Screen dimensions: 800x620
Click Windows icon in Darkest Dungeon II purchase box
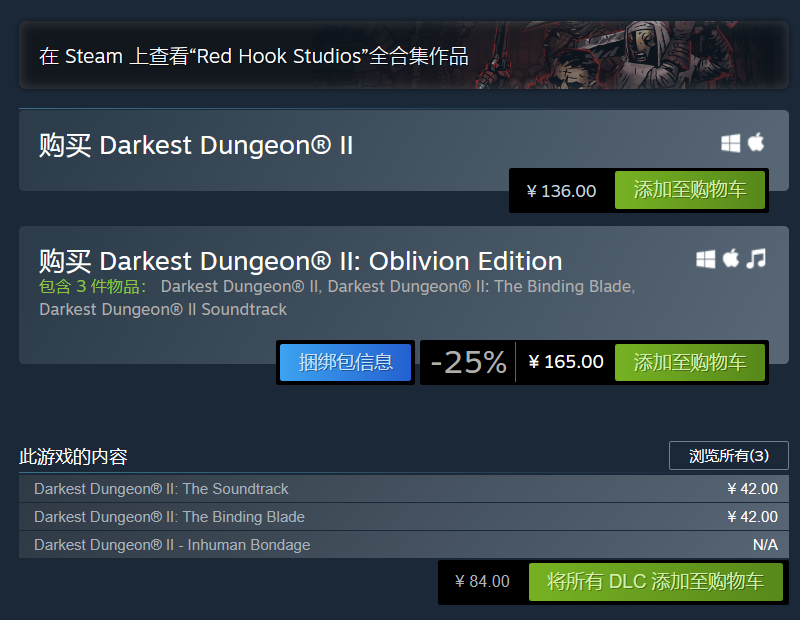pyautogui.click(x=731, y=143)
